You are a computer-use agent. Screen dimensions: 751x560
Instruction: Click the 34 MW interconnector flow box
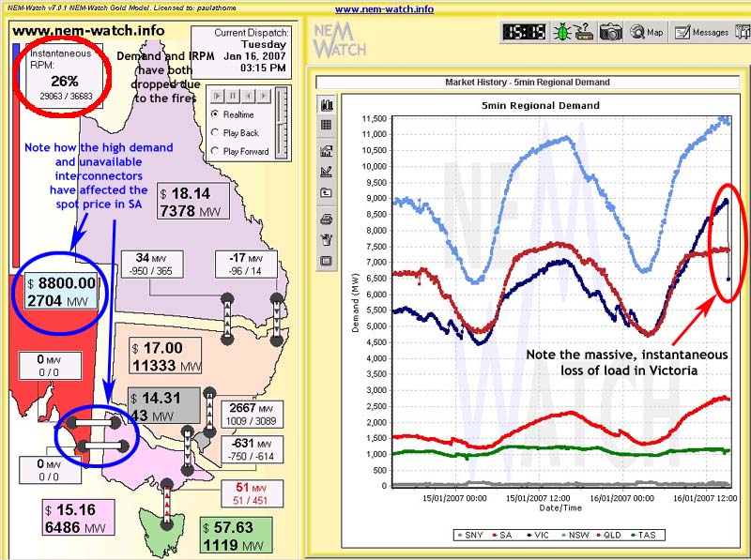[x=152, y=265]
